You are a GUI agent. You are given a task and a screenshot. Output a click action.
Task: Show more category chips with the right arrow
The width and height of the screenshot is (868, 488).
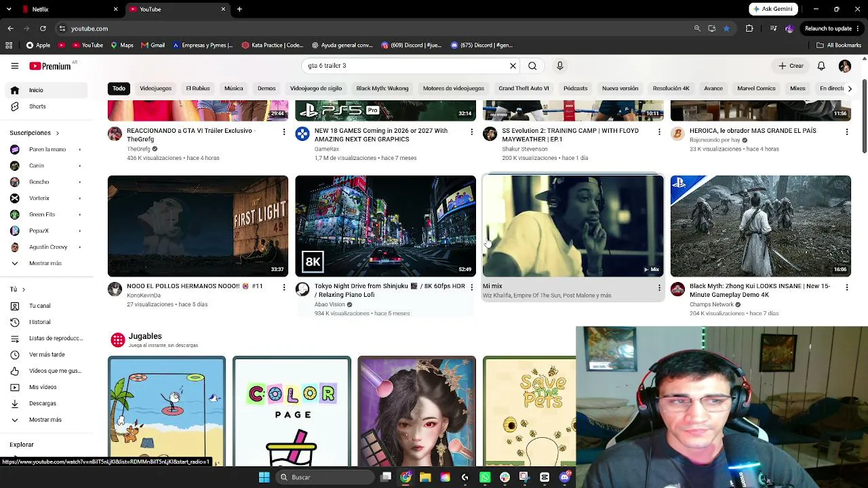(x=849, y=89)
